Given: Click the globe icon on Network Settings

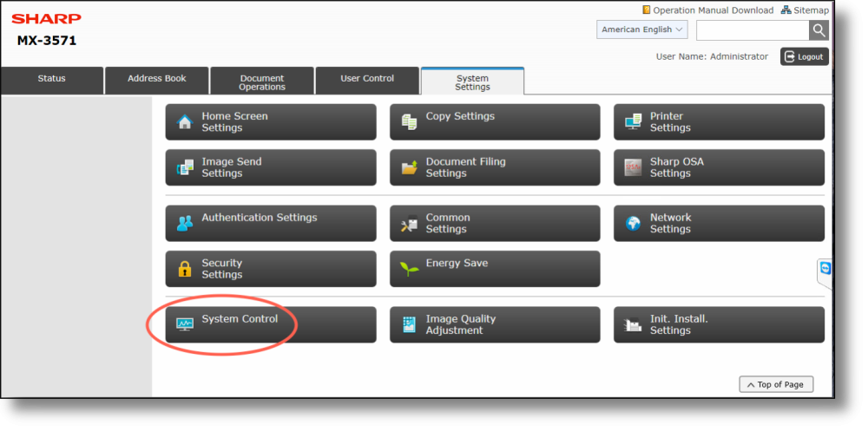Looking at the screenshot, I should [x=633, y=224].
